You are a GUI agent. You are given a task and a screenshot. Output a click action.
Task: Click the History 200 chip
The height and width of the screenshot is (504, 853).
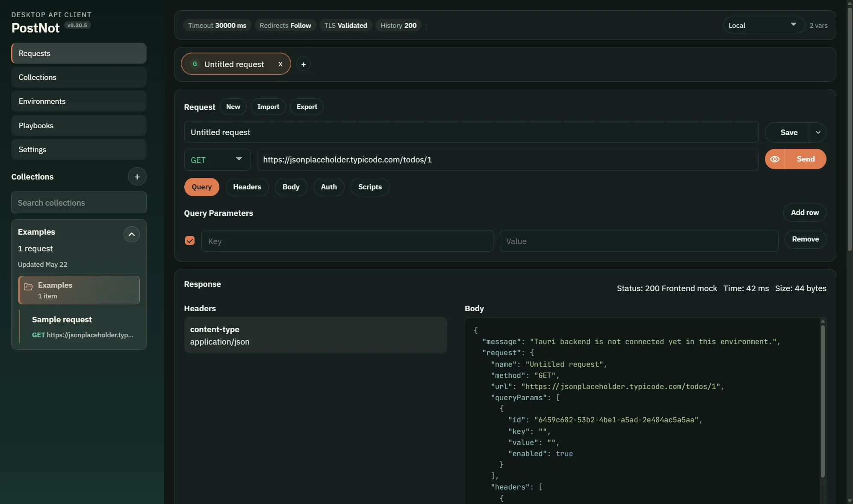pyautogui.click(x=398, y=25)
